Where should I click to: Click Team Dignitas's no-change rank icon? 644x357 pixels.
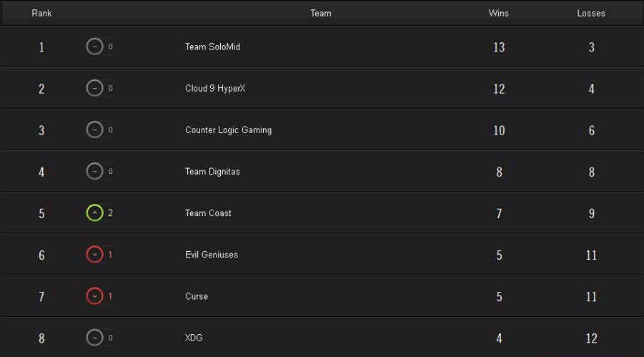coord(94,172)
